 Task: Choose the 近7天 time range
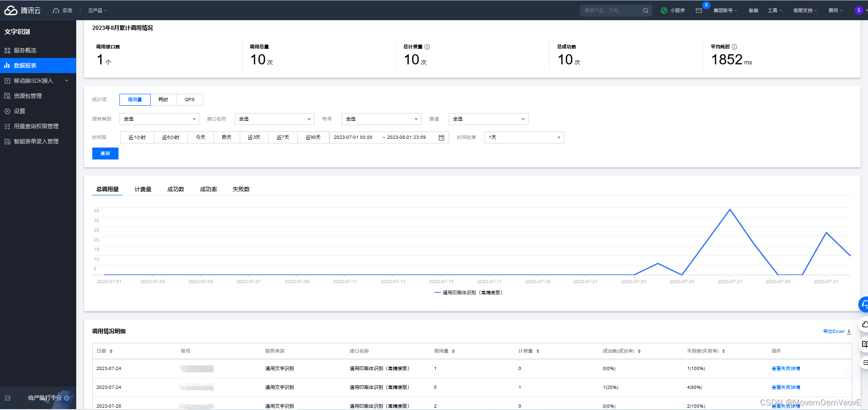coord(283,137)
